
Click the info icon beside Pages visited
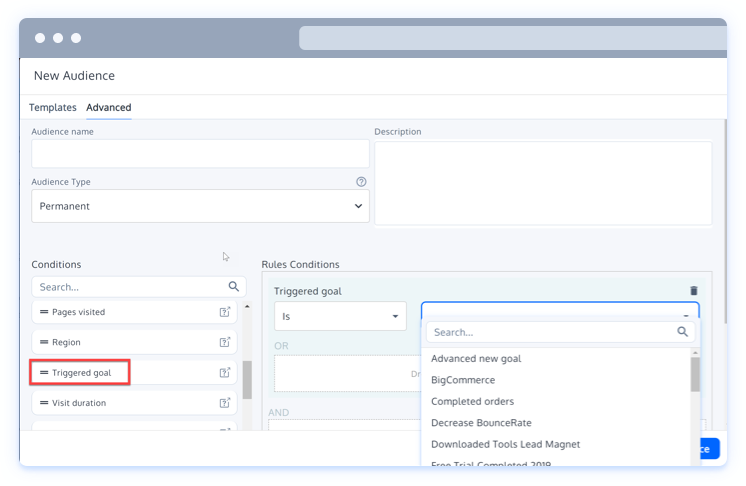click(225, 312)
